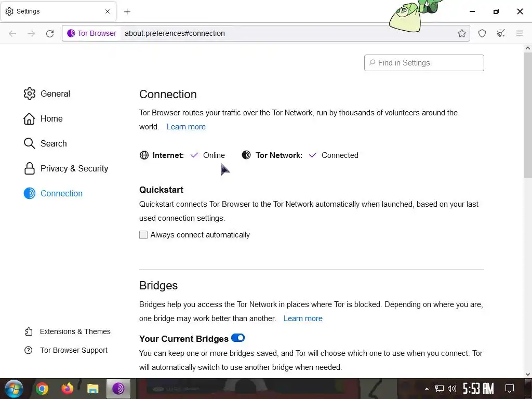
Task: Open the security level shield icon
Action: point(482,33)
